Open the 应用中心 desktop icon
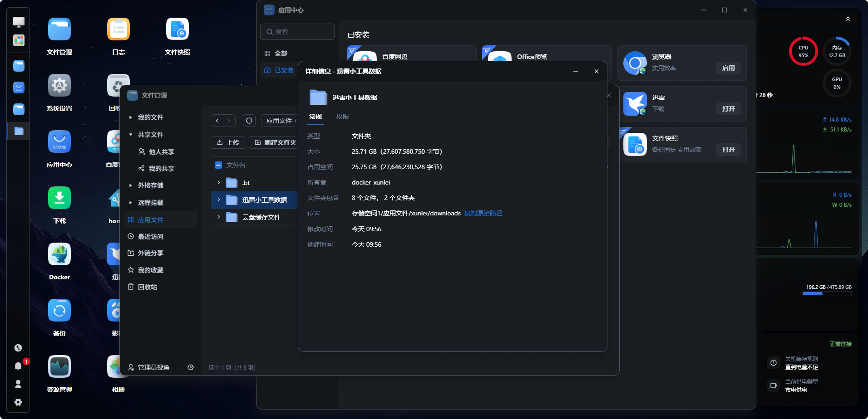The height and width of the screenshot is (419, 868). click(59, 142)
